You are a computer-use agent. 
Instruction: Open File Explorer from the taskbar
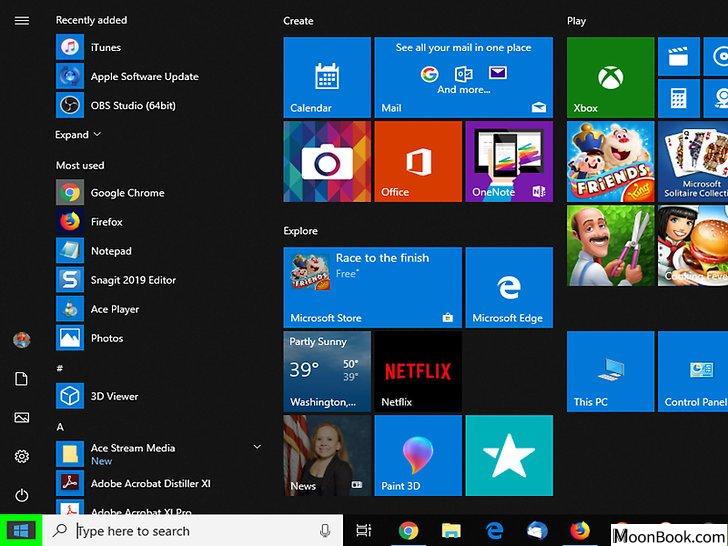(x=451, y=530)
